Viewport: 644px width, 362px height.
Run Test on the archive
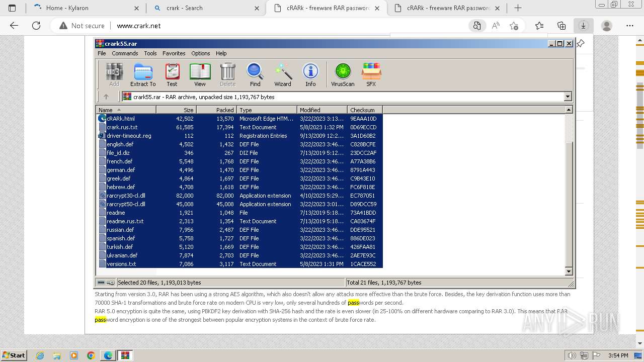point(172,74)
